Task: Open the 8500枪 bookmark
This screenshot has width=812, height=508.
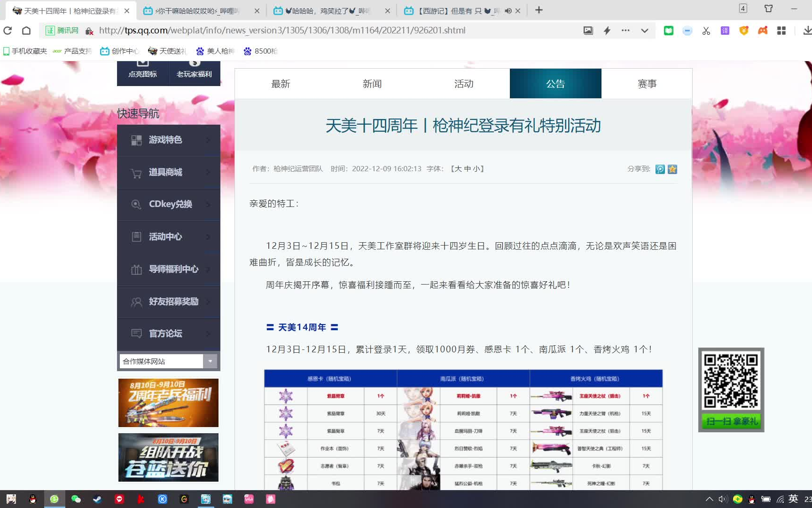Action: click(x=260, y=51)
